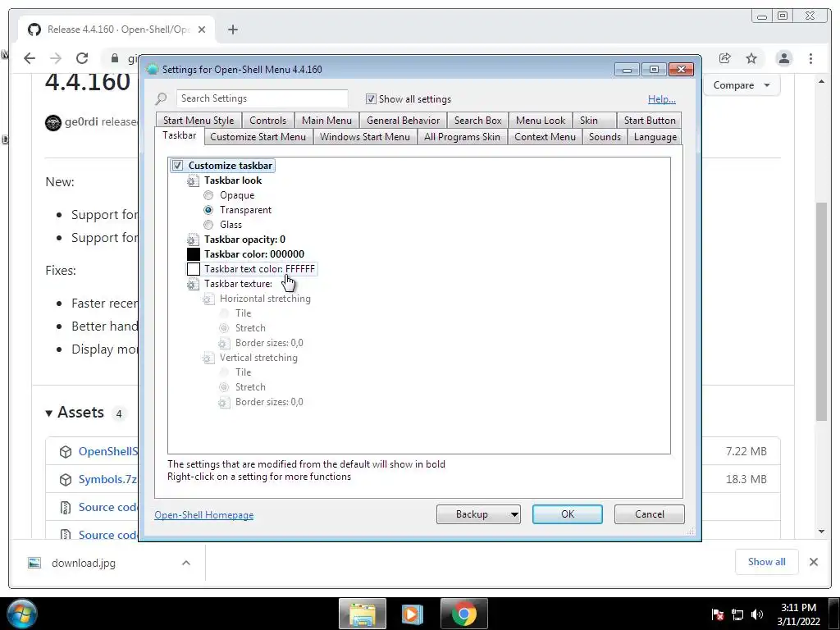
Task: Click the volume speaker tray icon
Action: click(757, 614)
